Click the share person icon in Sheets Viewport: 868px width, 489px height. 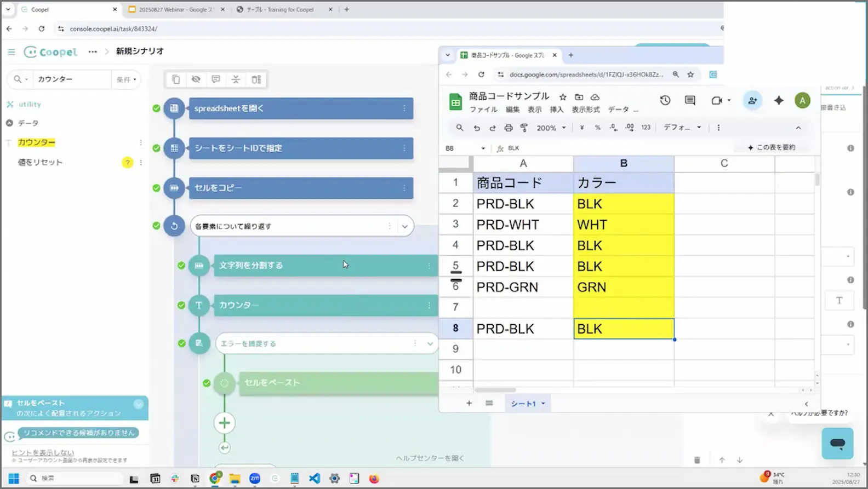tap(752, 100)
